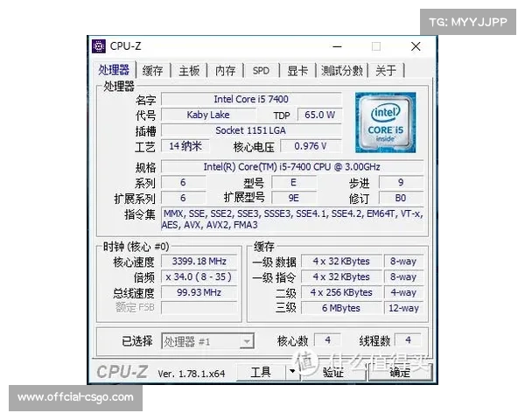Click the 步进 value 9
This screenshot has height=420, width=525.
tap(401, 183)
